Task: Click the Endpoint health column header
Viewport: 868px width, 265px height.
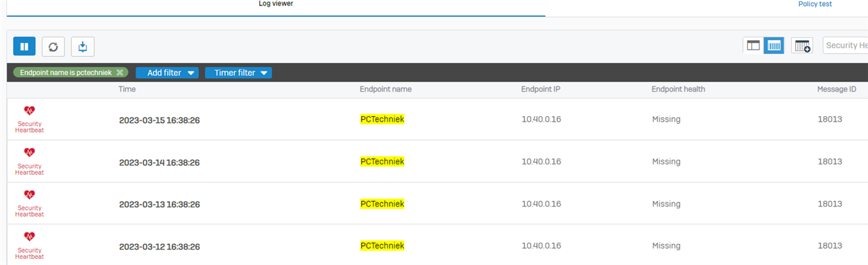Action: (x=678, y=89)
